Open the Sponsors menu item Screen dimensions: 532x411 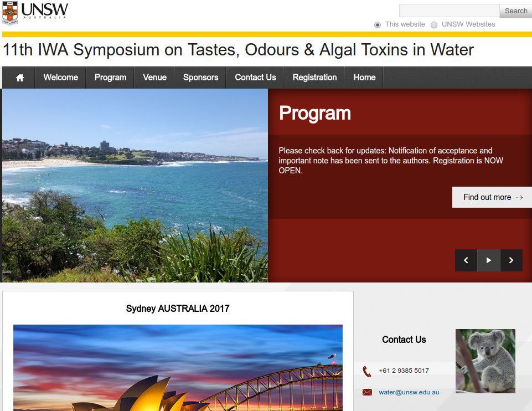click(x=200, y=78)
